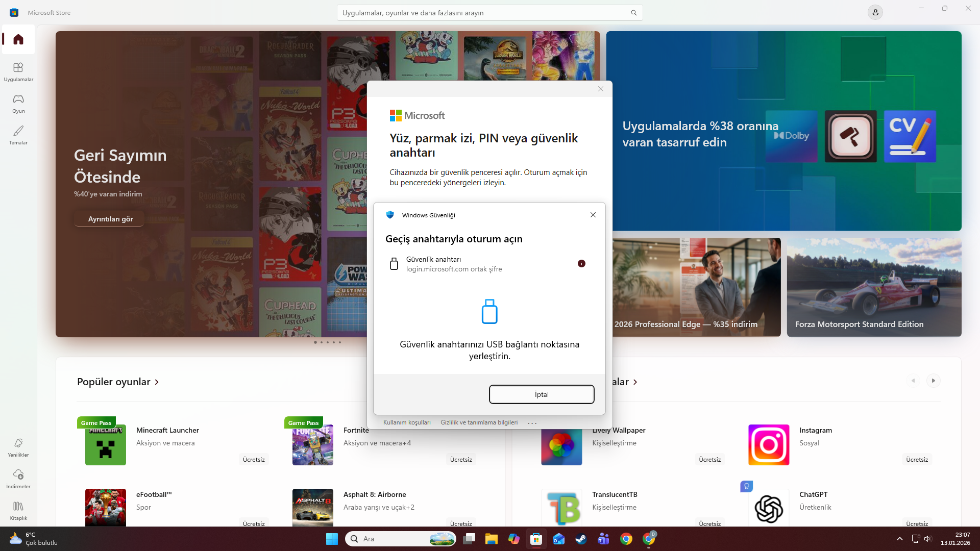Open Steam from taskbar
The image size is (980, 551).
tap(581, 539)
